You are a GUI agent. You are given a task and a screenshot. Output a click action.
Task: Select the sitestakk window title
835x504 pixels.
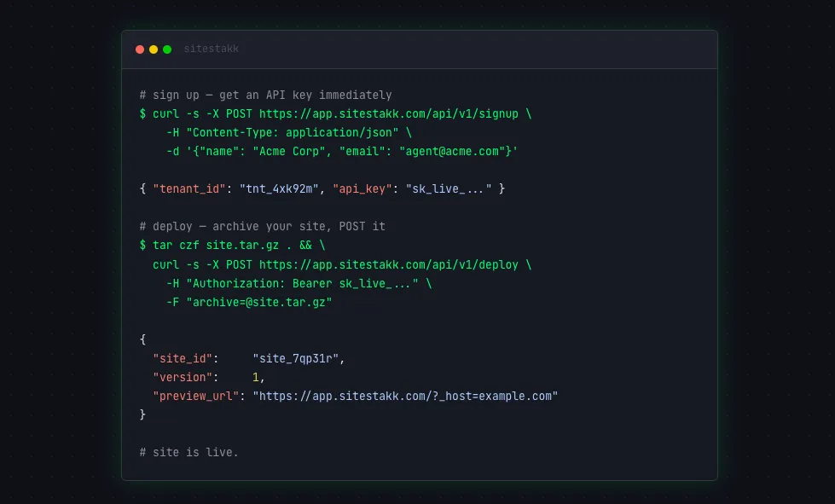click(x=211, y=49)
